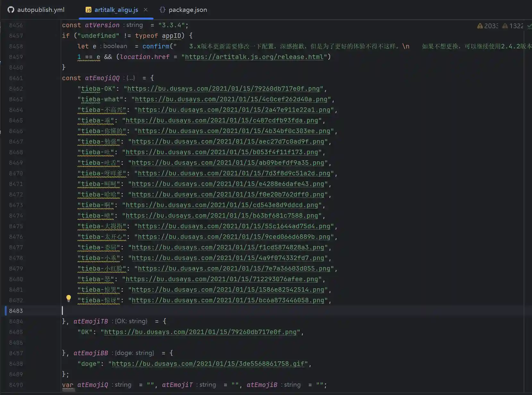Screen dimensions: 532x395
Task: Close the artitalk_aligu.js tab
Action: 146,10
